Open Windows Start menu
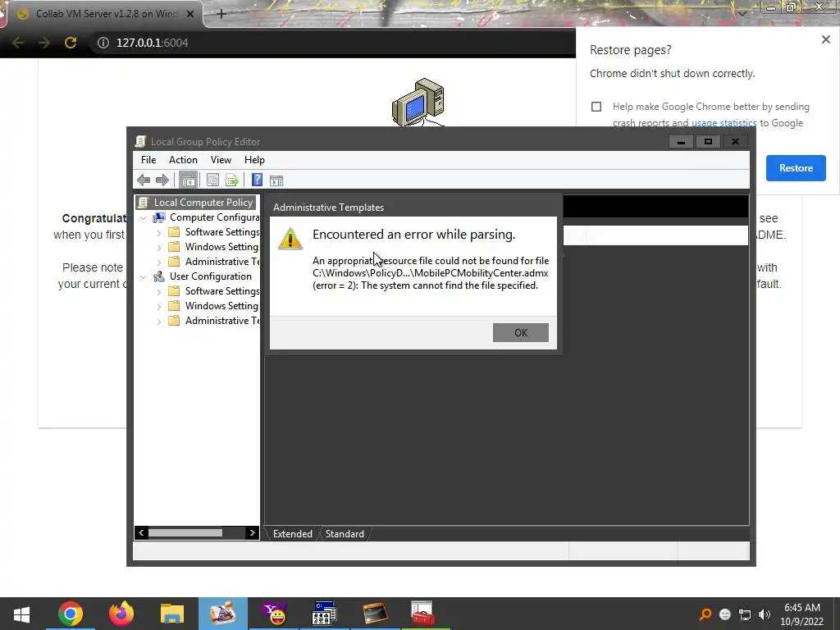This screenshot has height=630, width=840. pyautogui.click(x=21, y=614)
